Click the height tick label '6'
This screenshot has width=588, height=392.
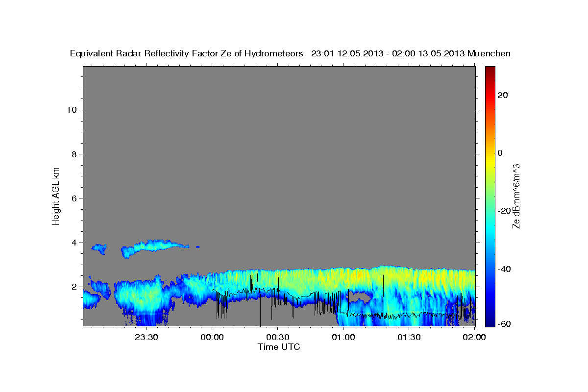73,198
